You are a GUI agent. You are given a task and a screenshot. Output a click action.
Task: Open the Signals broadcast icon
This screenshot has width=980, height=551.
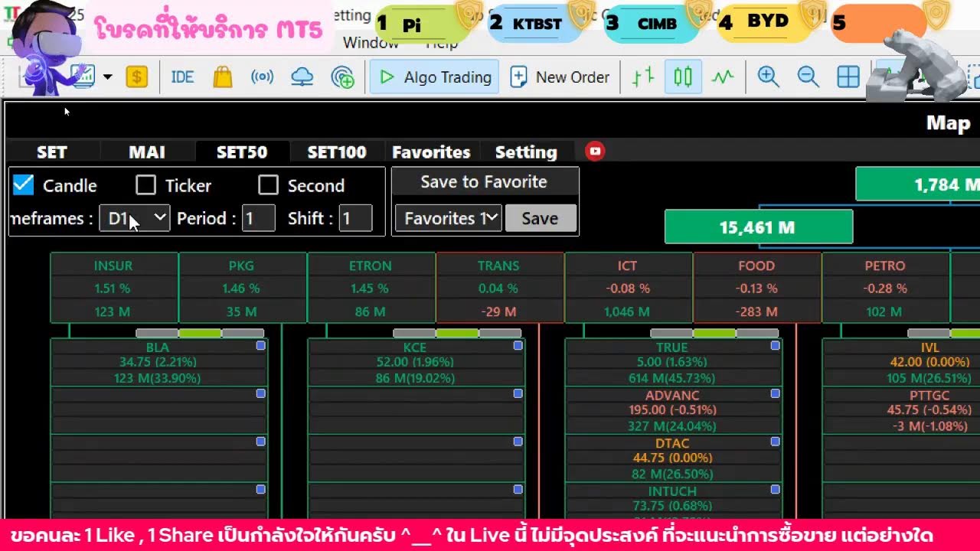coord(263,77)
